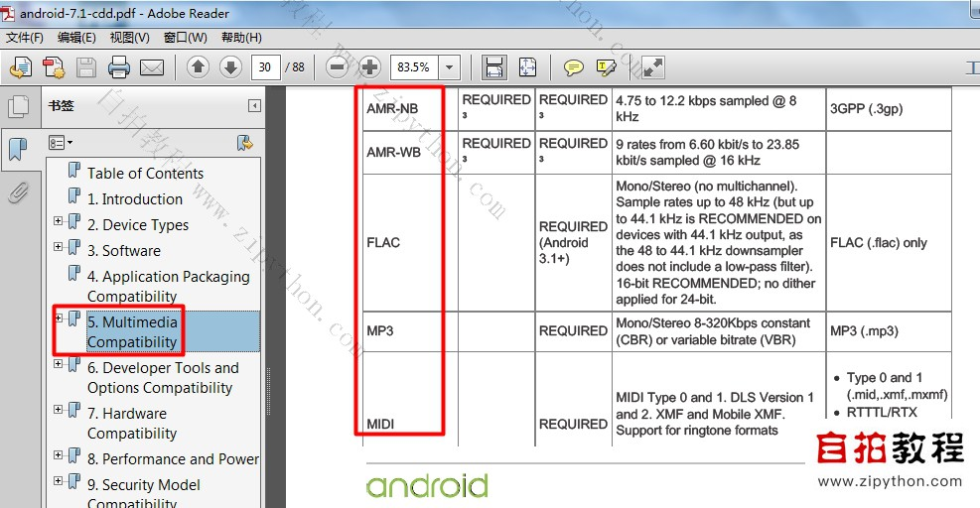Click the FLAC (.flac) only cell

point(888,242)
